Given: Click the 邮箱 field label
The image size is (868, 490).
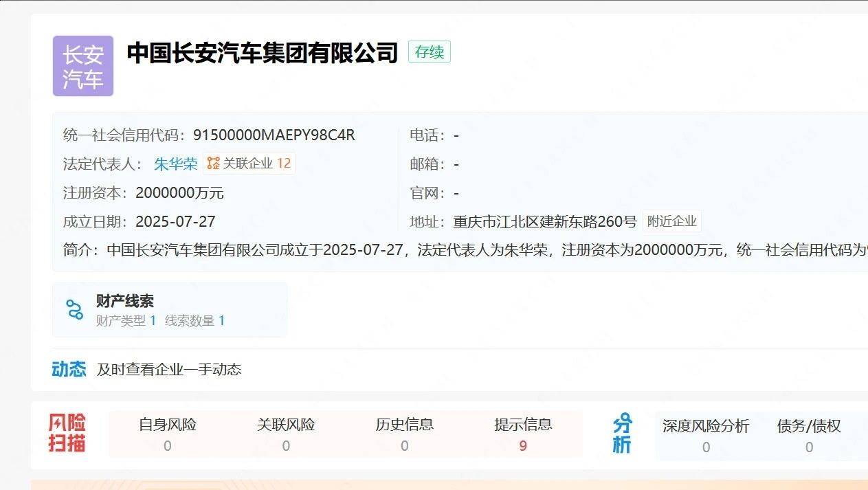Looking at the screenshot, I should click(427, 164).
